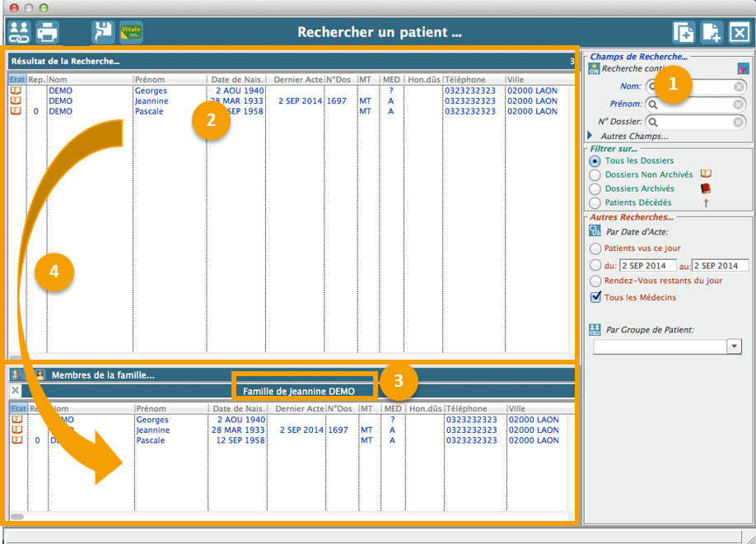Expand the Autres Champs disclosure triangle
Viewport: 756px width, 544px height.
point(590,136)
